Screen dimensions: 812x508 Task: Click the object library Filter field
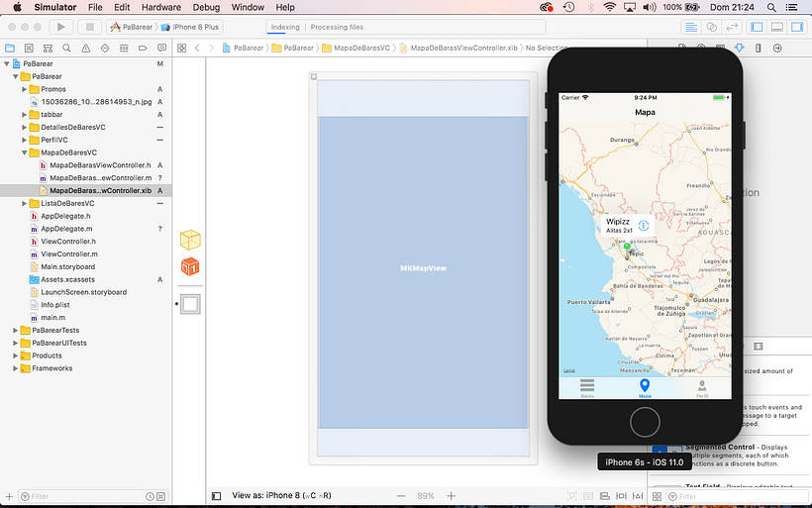(737, 496)
